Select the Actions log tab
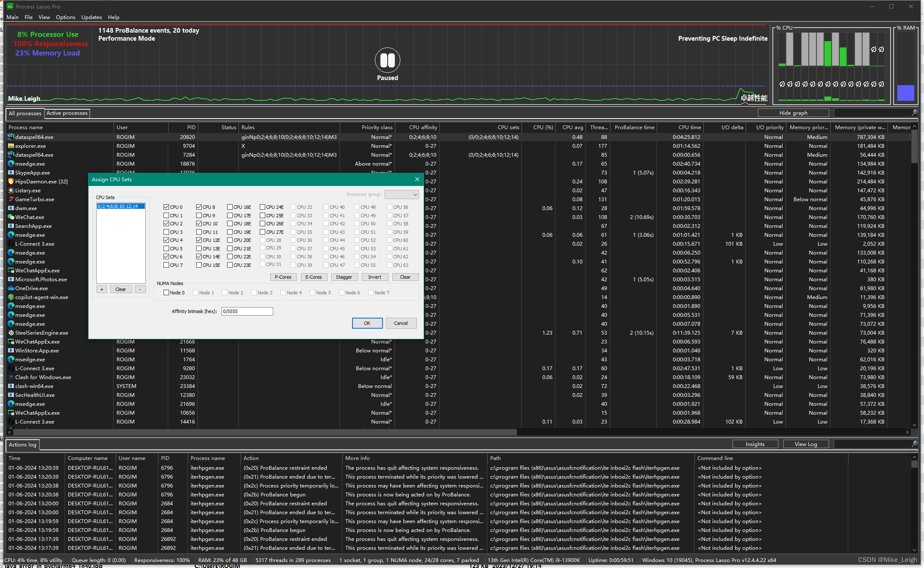Screen dimensions: 924x568 coord(22,445)
